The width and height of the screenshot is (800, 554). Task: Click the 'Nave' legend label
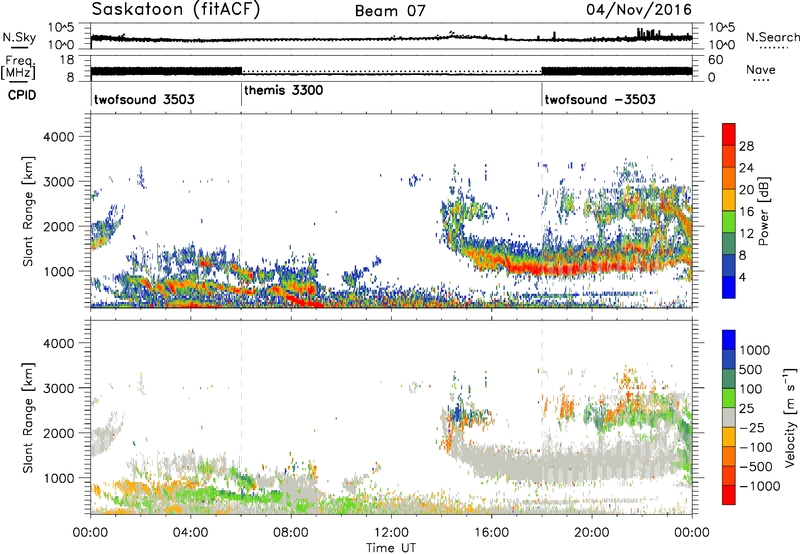point(761,69)
